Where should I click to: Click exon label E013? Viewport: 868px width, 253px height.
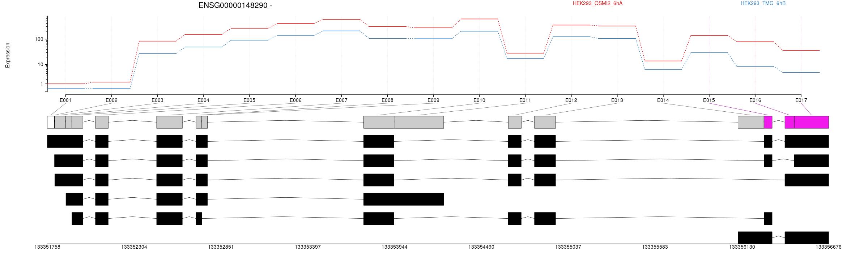(x=617, y=100)
